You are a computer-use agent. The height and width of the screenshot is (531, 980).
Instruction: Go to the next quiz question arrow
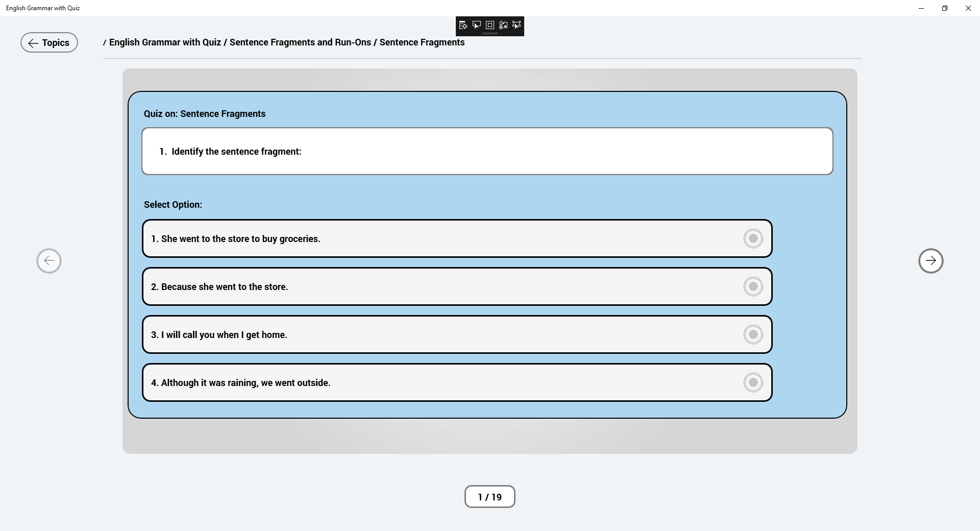tap(930, 261)
